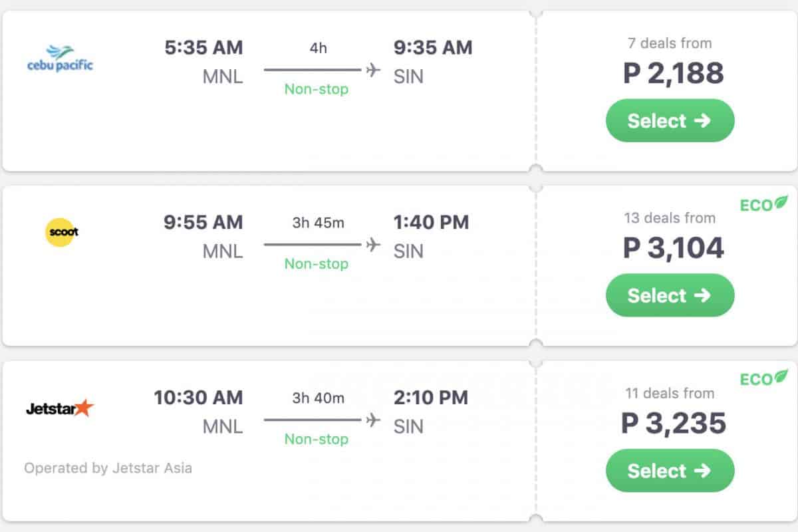
Task: Select the P 3,104 Scoot flight
Action: [x=670, y=295]
